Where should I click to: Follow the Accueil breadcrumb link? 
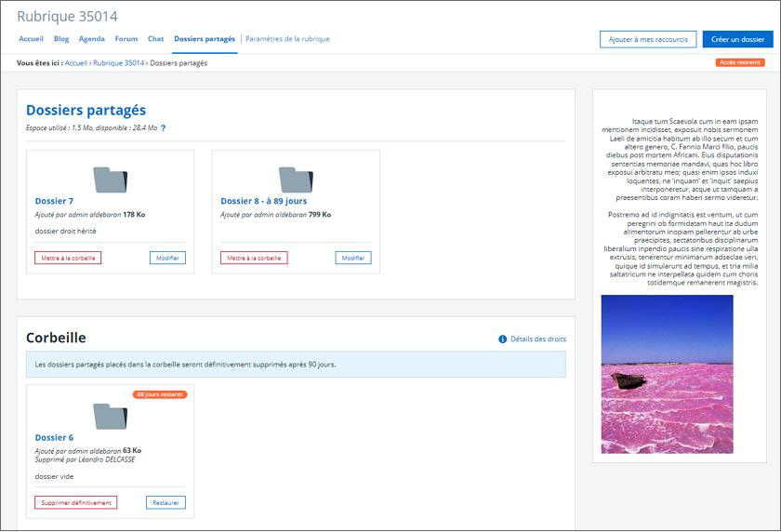pyautogui.click(x=75, y=63)
